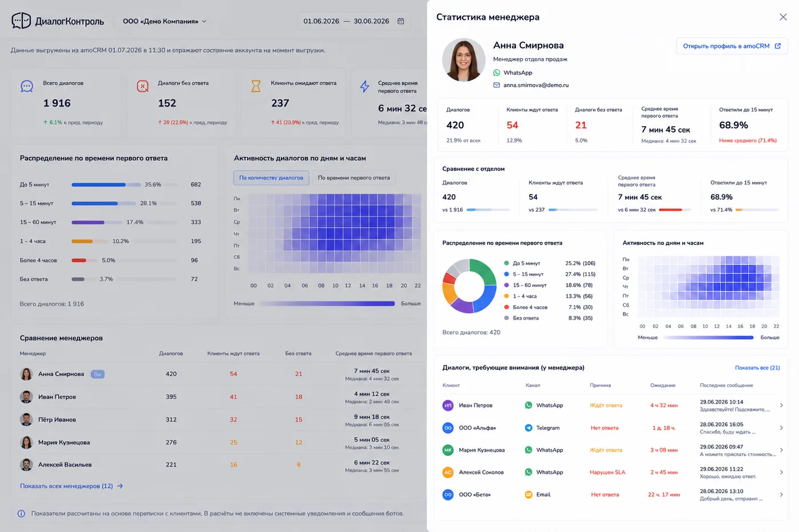Click Показать все (21) link

point(757,368)
